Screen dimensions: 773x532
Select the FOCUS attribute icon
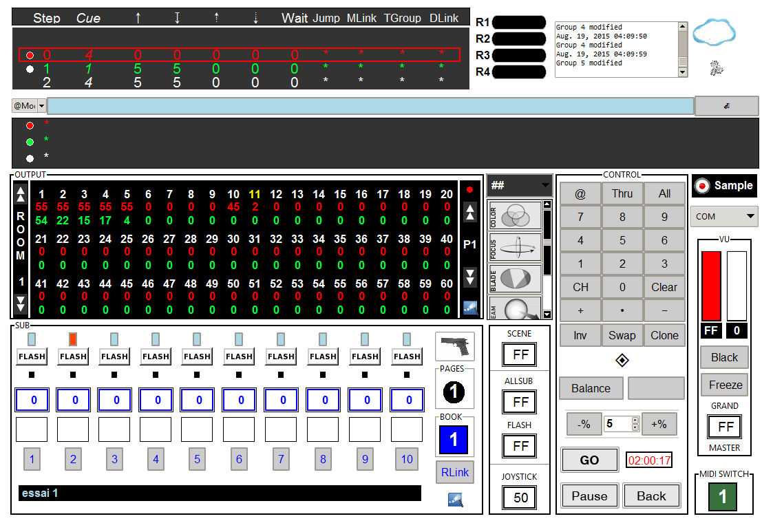click(x=514, y=246)
